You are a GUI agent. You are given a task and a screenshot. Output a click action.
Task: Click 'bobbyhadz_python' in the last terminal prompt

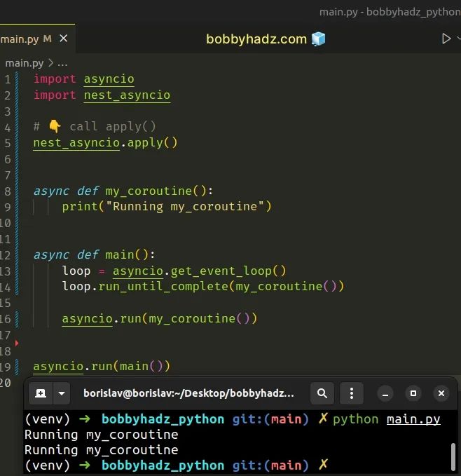163,465
